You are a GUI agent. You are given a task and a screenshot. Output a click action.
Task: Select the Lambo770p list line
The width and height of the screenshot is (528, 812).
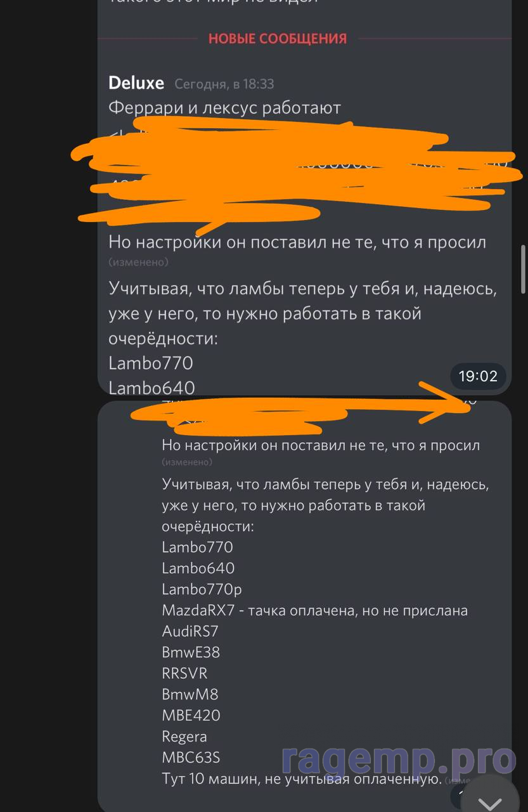(202, 589)
